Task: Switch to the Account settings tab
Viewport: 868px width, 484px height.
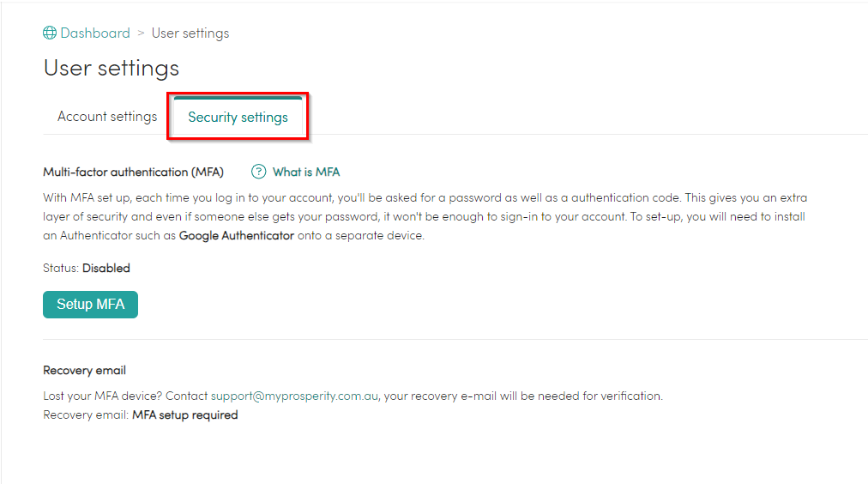Action: pos(107,117)
